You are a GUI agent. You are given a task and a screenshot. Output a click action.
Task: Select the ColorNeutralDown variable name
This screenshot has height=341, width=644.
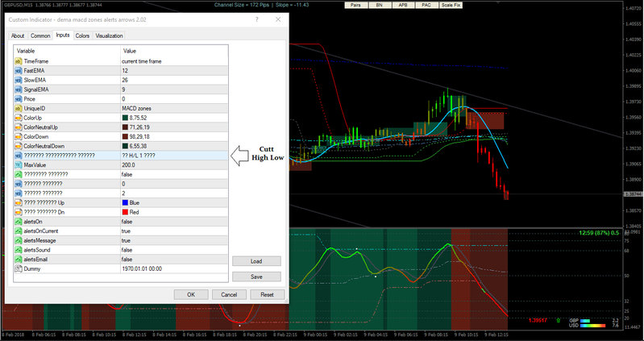tap(44, 146)
